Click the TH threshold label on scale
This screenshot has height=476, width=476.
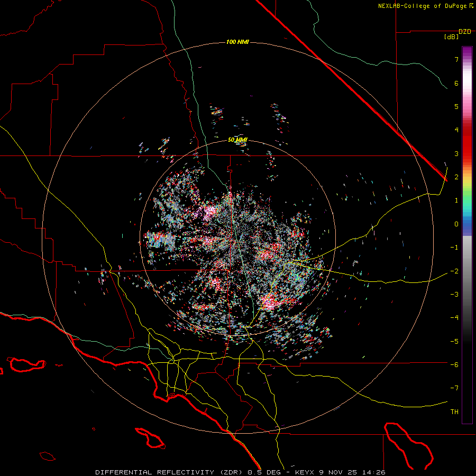pos(454,412)
